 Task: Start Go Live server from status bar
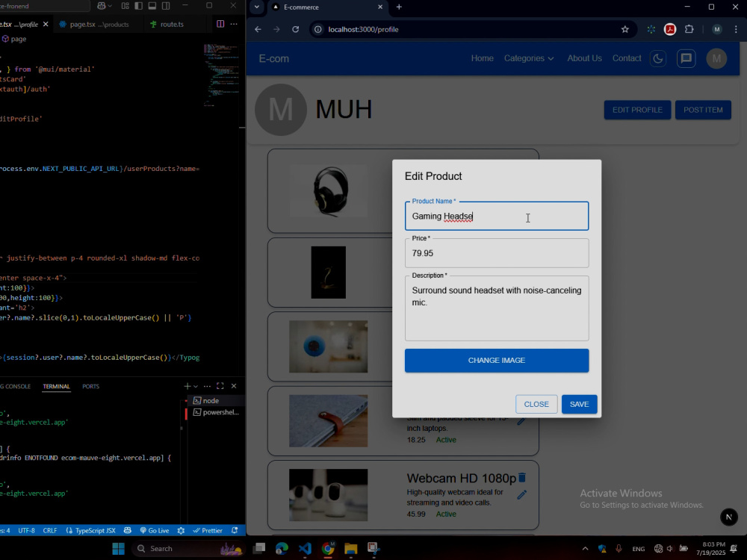click(x=155, y=530)
